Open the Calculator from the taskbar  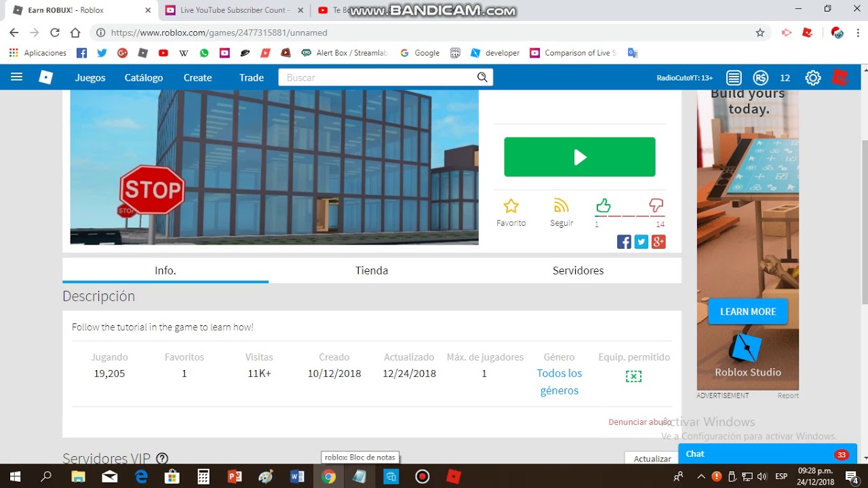[x=203, y=476]
